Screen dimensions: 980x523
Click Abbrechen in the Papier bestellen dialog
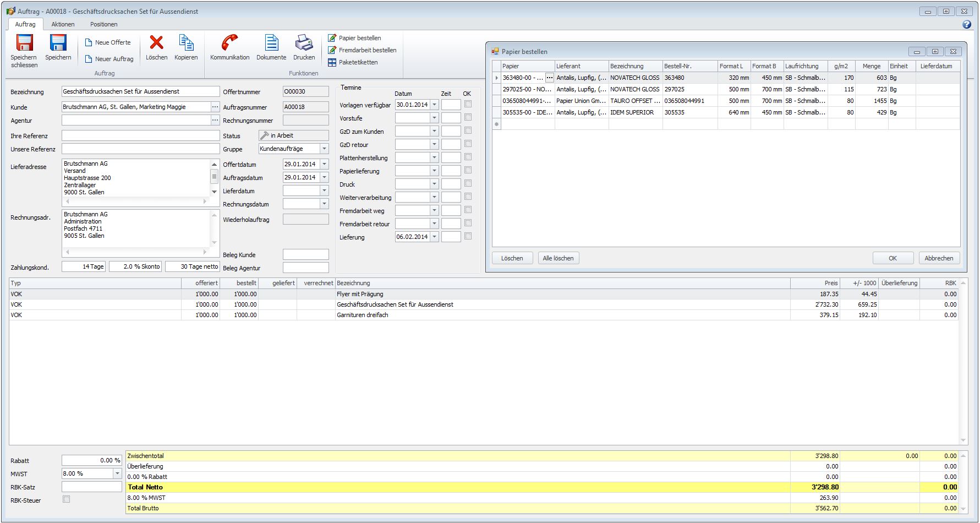(938, 258)
